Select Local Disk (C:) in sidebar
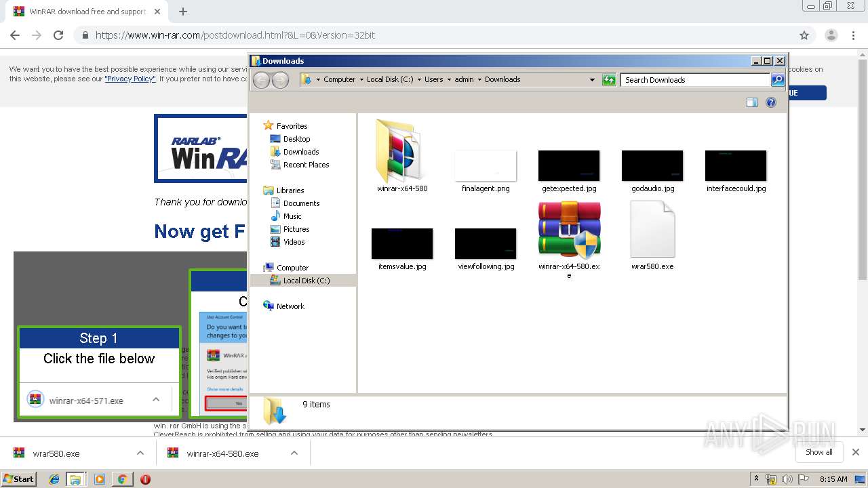Viewport: 868px width, 488px height. click(303, 281)
